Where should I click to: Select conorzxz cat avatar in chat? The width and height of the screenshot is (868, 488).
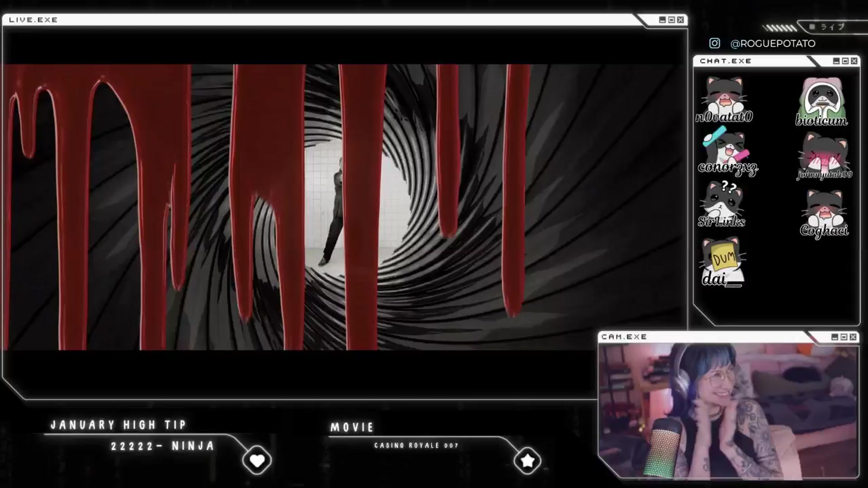click(x=727, y=152)
